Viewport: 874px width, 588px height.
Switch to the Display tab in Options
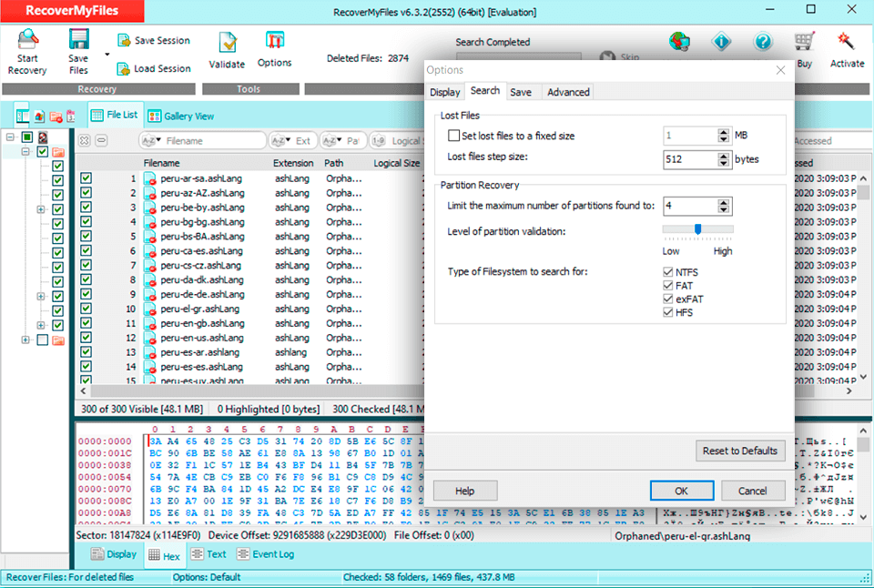(x=445, y=92)
